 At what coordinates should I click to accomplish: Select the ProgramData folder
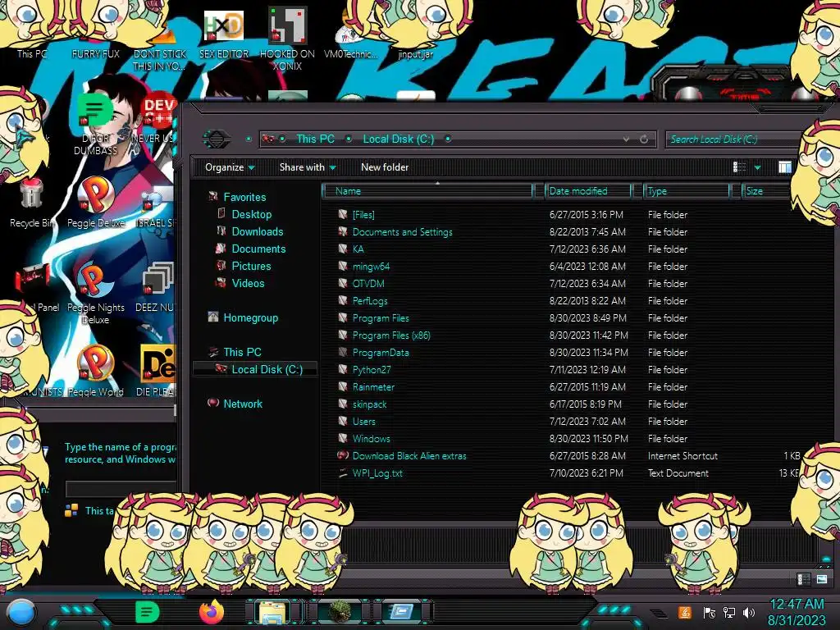pos(381,353)
